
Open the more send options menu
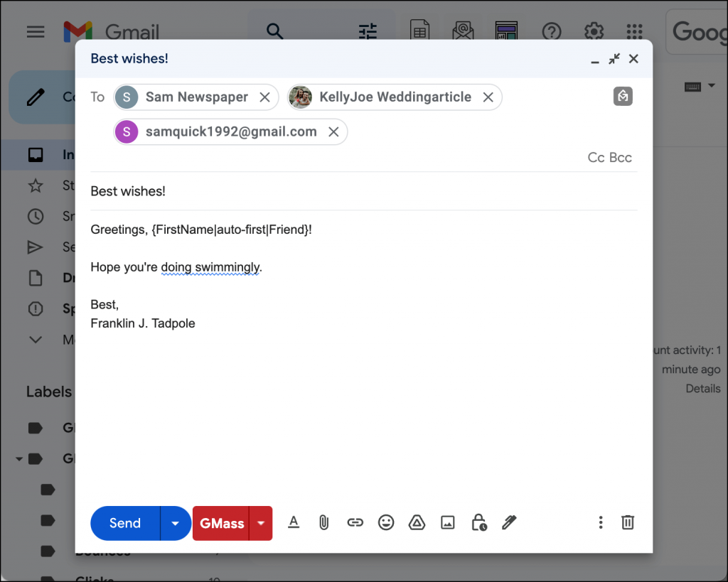point(600,522)
